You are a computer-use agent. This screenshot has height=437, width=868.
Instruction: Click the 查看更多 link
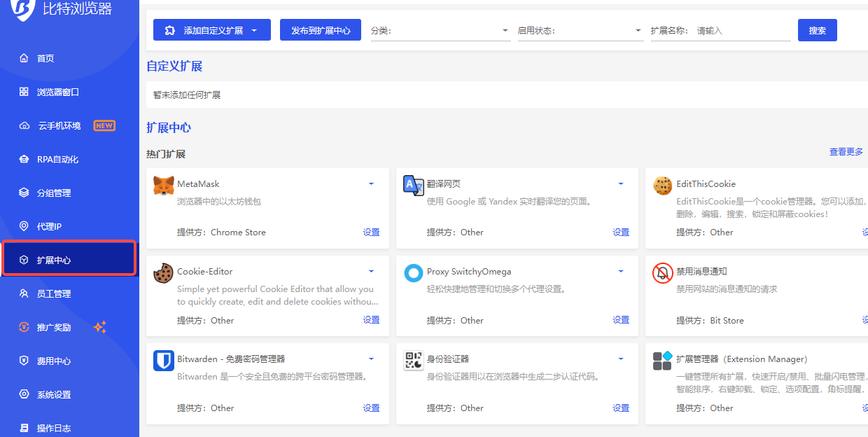(846, 152)
